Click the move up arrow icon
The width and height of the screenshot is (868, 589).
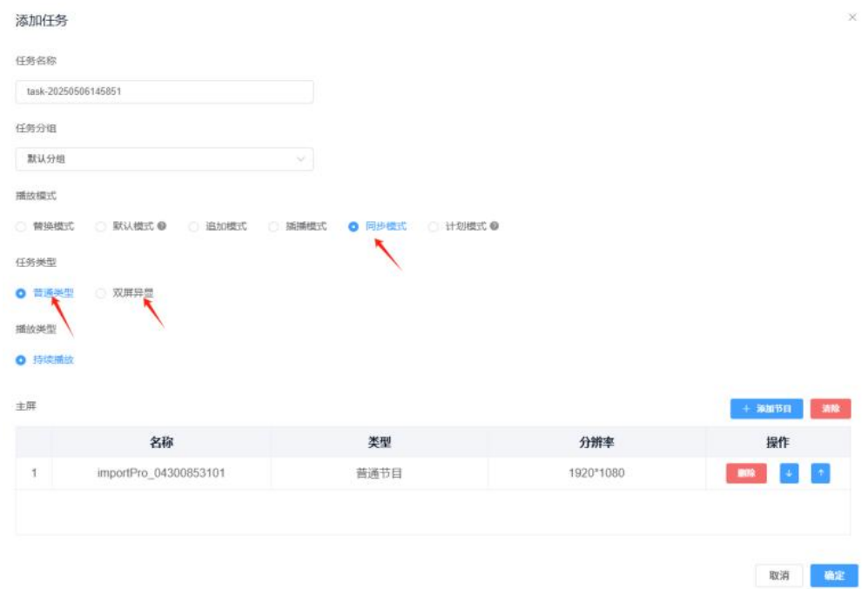tap(820, 473)
